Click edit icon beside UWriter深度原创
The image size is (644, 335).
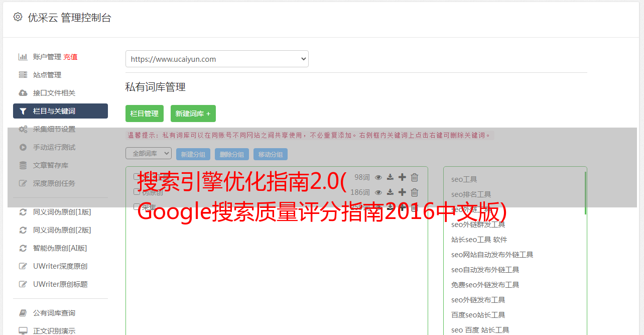point(23,266)
